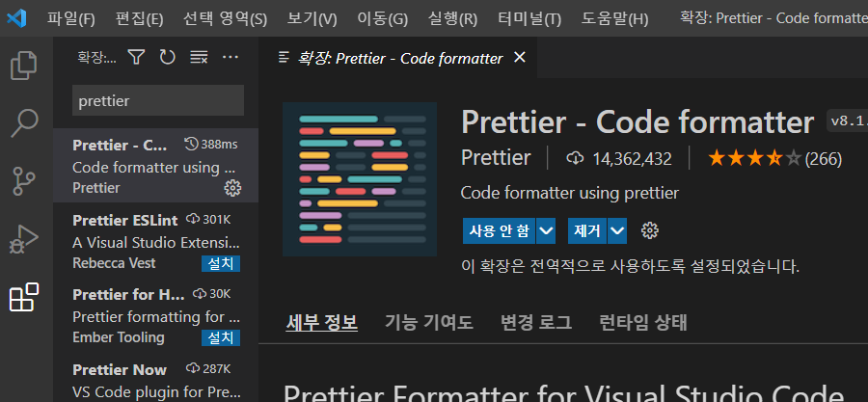
Task: Click the 14,362,432 install count
Action: (632, 159)
